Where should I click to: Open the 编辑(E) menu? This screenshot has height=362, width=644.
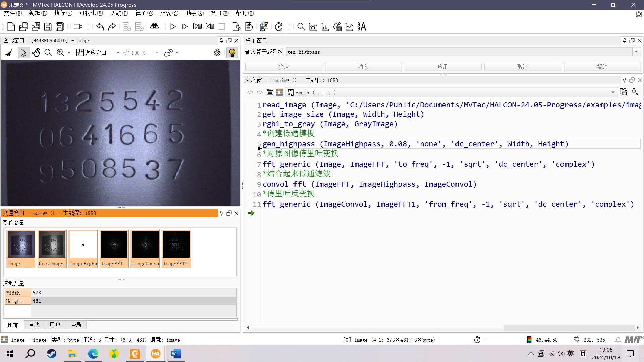[x=38, y=13]
